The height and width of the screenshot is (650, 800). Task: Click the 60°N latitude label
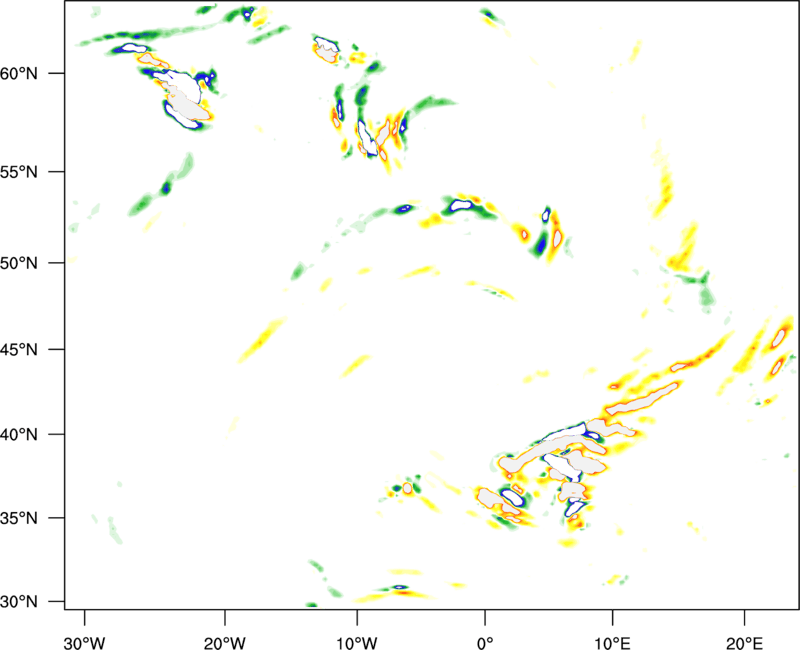pos(19,73)
